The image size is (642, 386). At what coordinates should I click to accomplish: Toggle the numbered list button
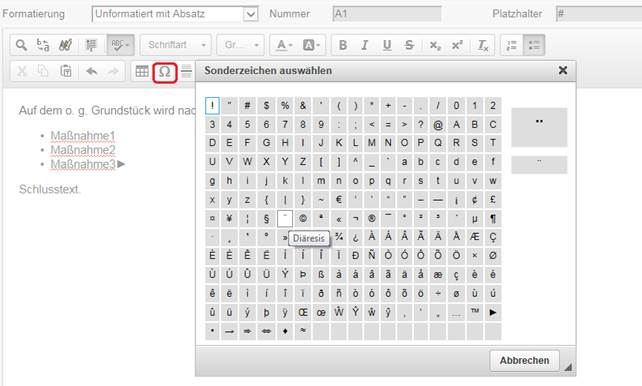click(x=512, y=45)
